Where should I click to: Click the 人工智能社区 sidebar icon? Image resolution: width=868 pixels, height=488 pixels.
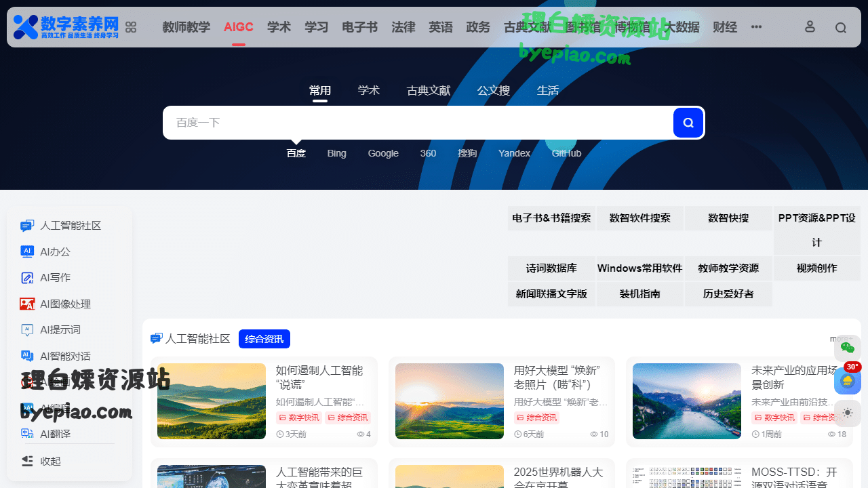click(x=27, y=226)
